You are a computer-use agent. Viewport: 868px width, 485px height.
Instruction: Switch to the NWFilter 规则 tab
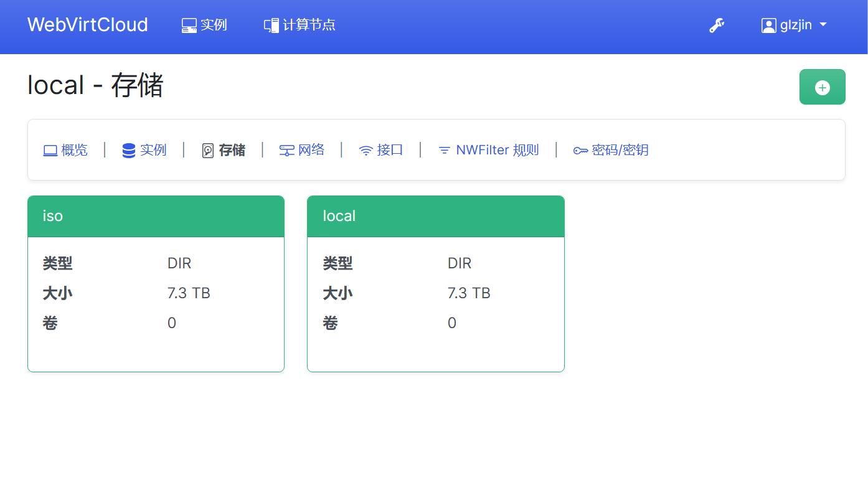(497, 150)
